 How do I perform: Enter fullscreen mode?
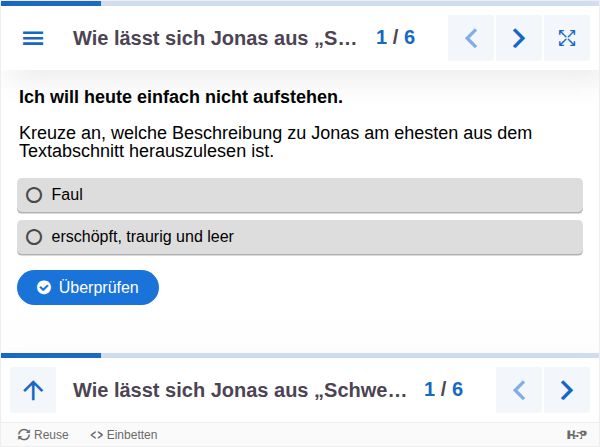coord(567,38)
